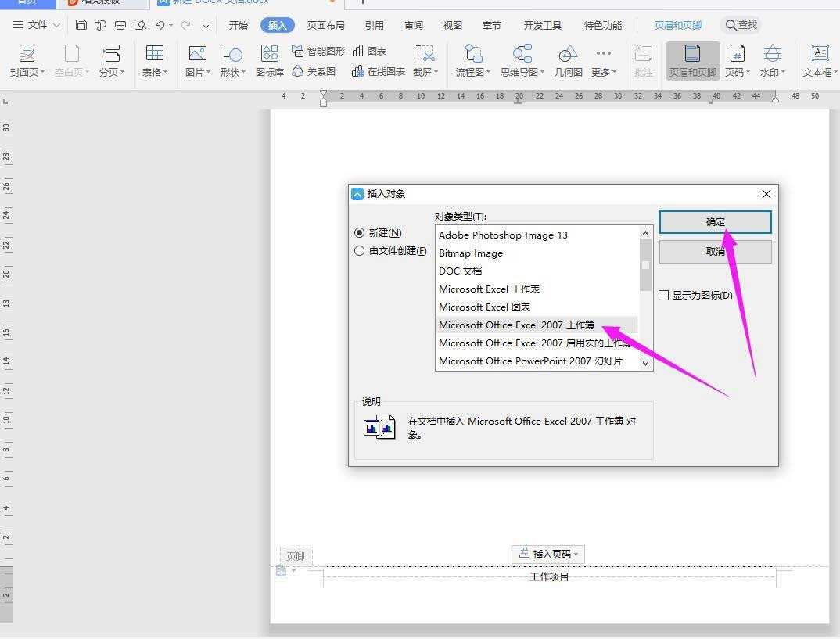Click the 形状 (Shapes) tool
840x639 pixels.
pos(232,61)
